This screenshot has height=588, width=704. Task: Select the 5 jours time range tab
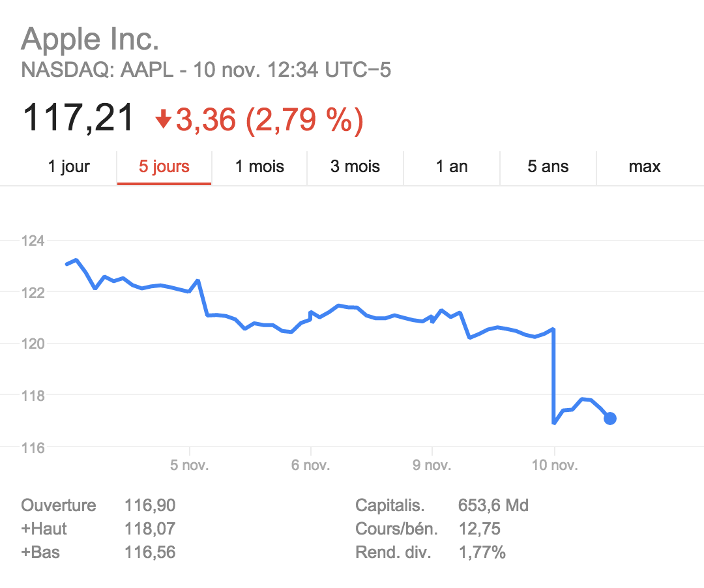[164, 167]
